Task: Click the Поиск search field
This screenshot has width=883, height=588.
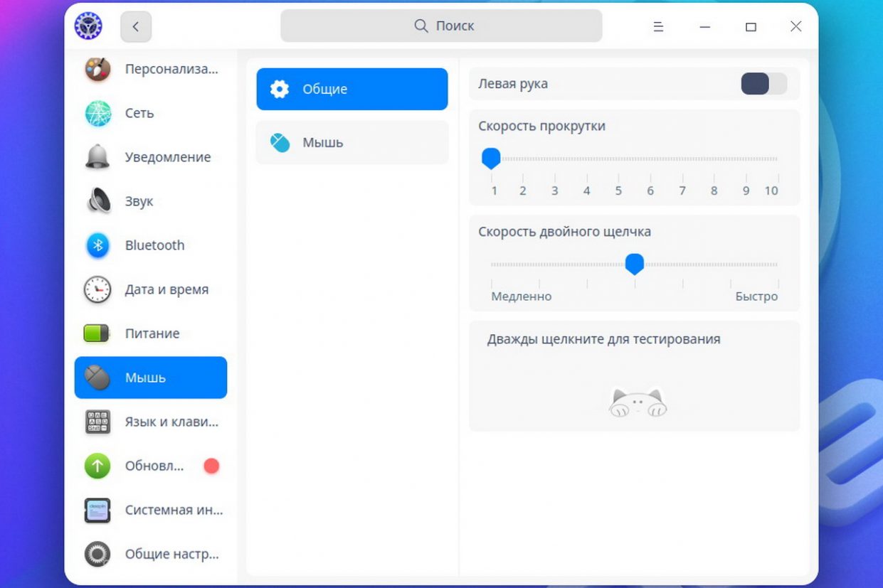Action: [x=441, y=26]
